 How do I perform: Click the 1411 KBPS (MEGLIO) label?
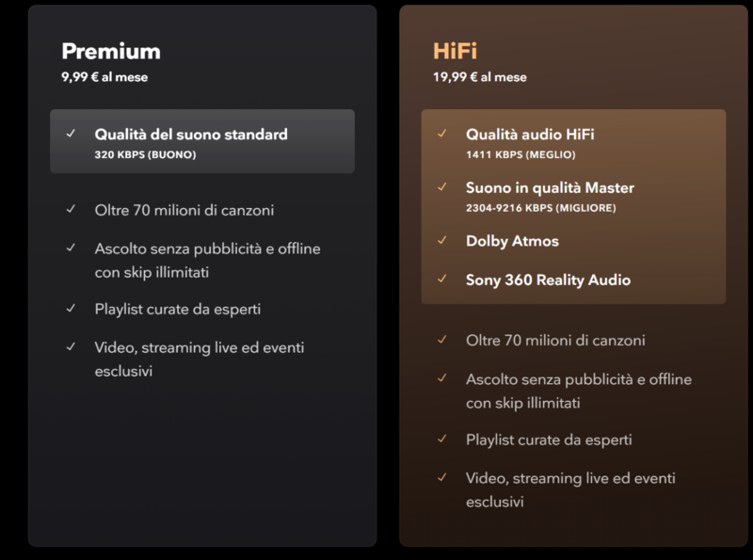click(x=521, y=154)
